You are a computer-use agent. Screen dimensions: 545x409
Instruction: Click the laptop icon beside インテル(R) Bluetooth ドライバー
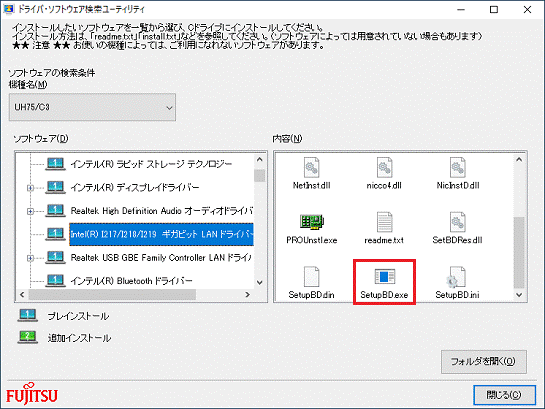55,280
